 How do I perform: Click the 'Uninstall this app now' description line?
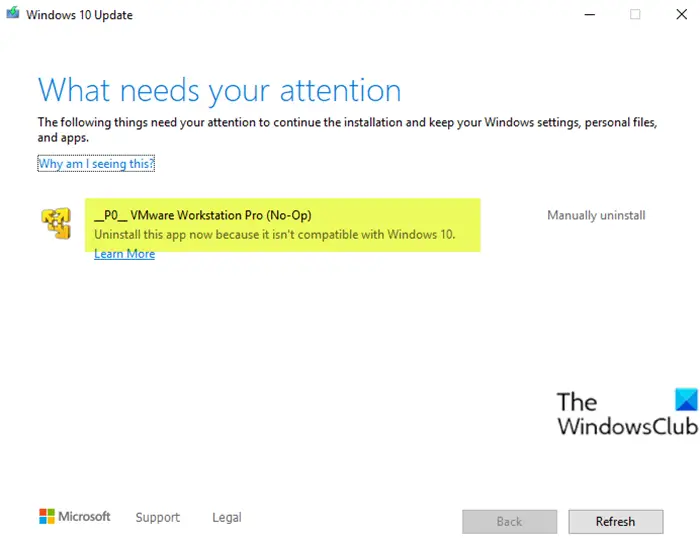pos(275,234)
